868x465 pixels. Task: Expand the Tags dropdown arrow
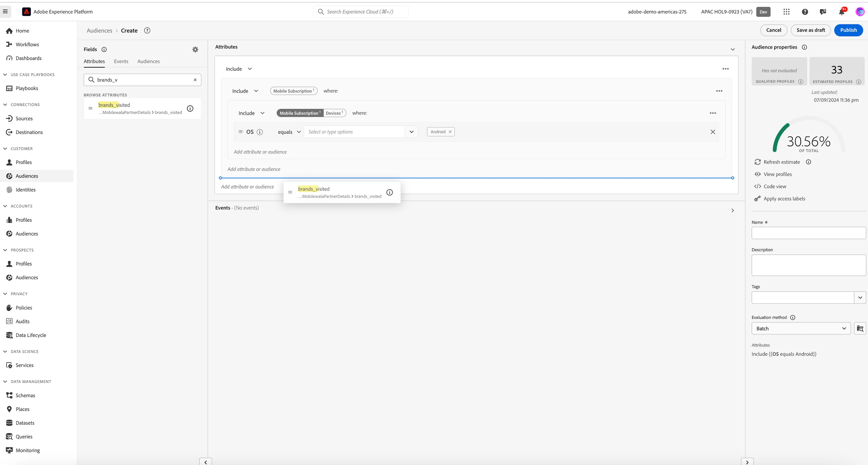coord(860,298)
